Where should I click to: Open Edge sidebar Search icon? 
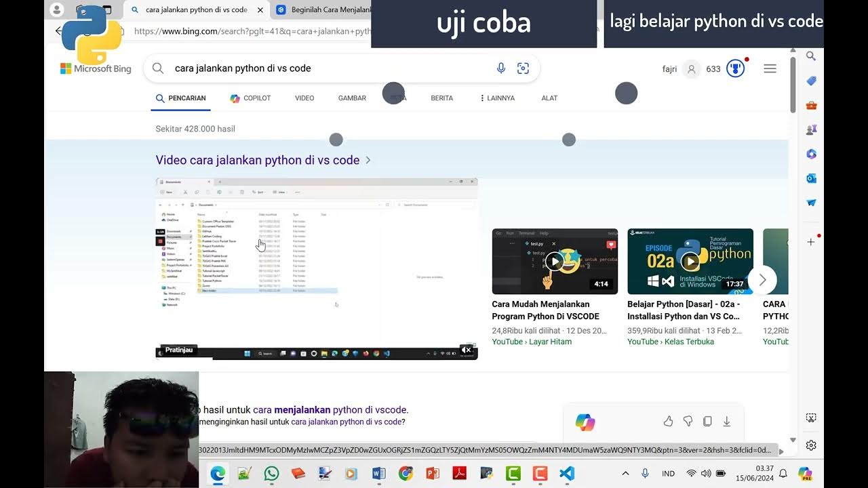[811, 56]
